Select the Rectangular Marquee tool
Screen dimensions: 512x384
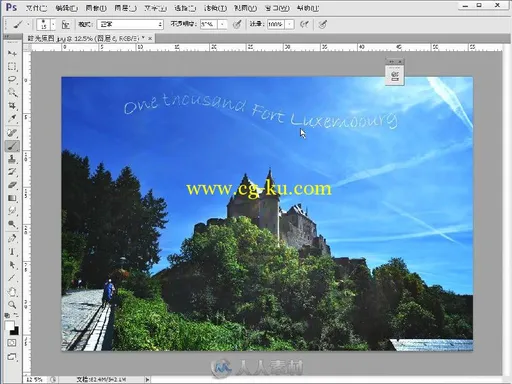tap(12, 66)
